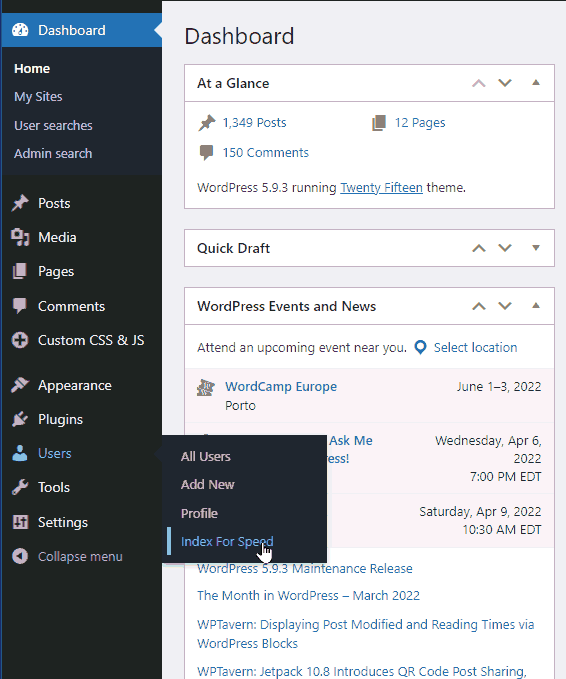Collapse the At a Glance panel

(536, 83)
